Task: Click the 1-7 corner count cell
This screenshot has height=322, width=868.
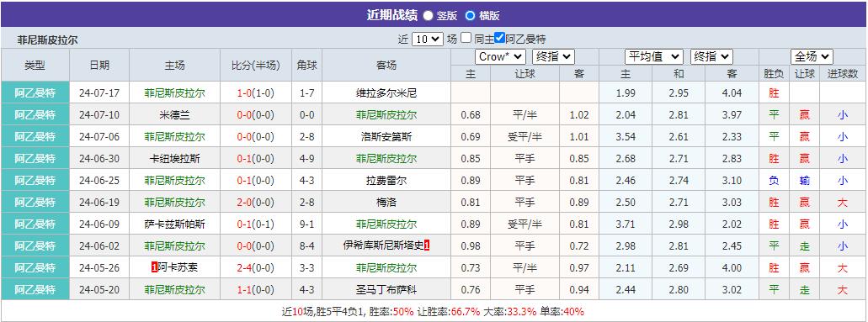Action: click(306, 93)
